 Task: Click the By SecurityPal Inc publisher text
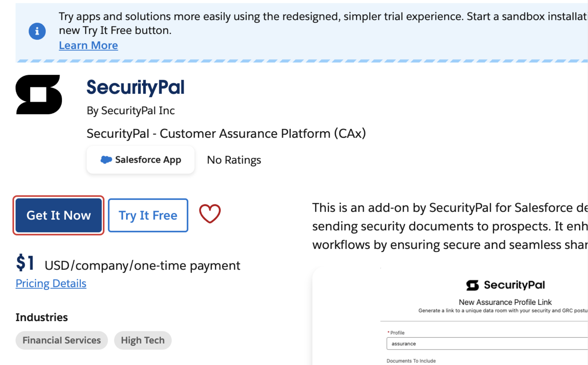(131, 111)
